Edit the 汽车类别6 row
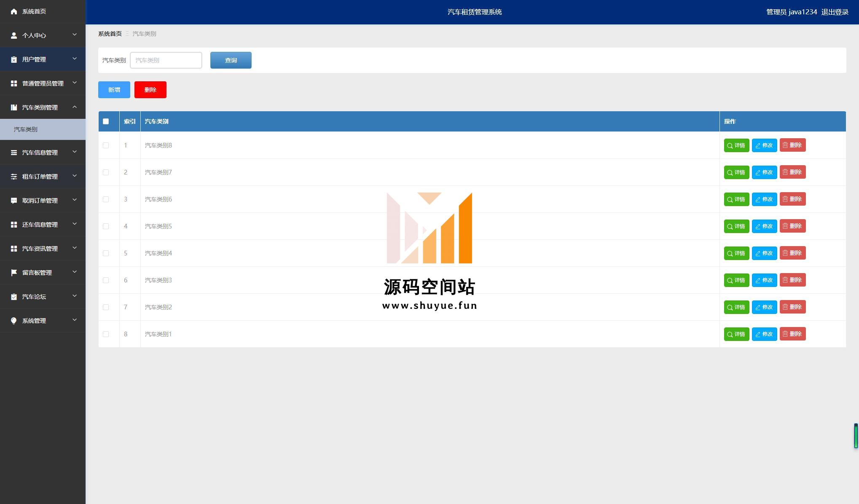 [764, 199]
